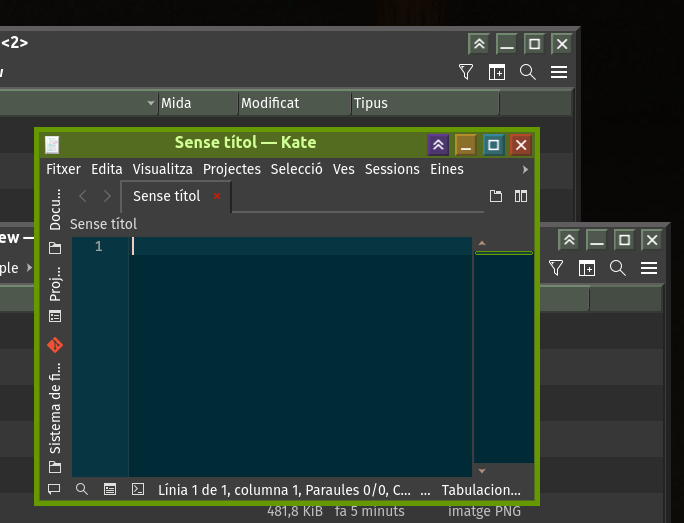This screenshot has width=684, height=523.
Task: Open the Tabulacion... indentation selector
Action: pyautogui.click(x=481, y=490)
